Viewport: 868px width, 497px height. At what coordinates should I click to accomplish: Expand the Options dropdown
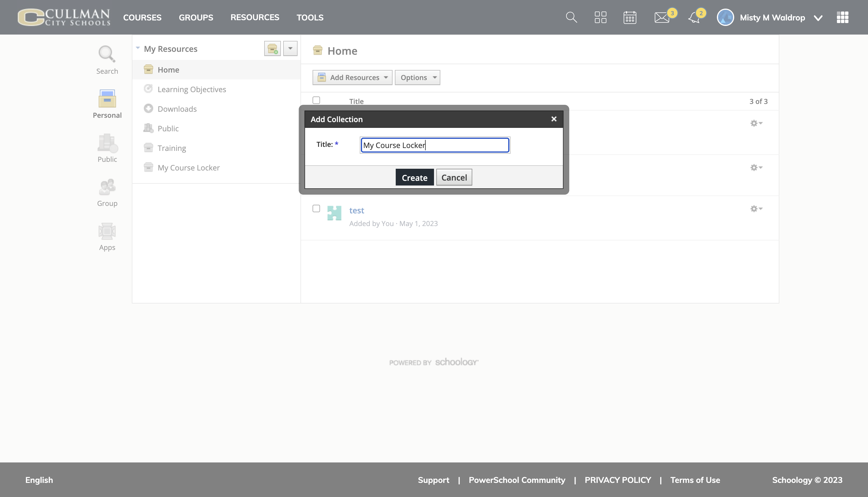pyautogui.click(x=418, y=77)
